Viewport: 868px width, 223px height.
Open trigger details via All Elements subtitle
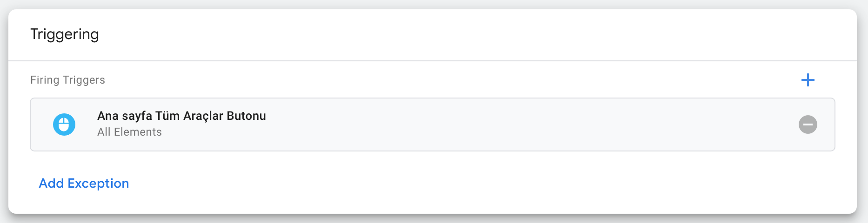129,132
